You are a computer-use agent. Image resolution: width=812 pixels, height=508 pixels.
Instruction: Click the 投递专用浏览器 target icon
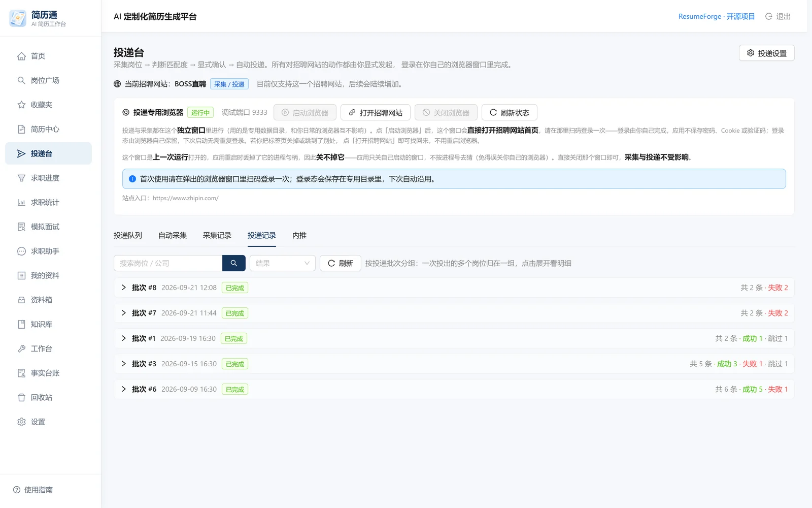coord(126,112)
